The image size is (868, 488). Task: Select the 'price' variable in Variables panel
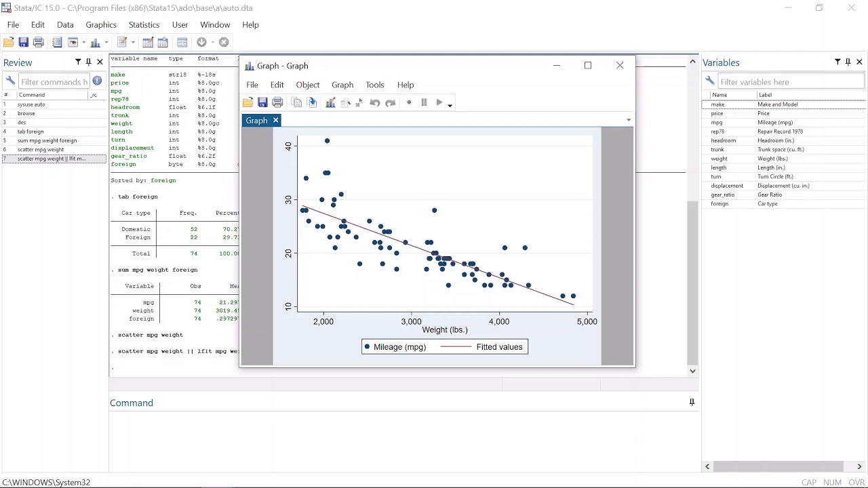717,113
